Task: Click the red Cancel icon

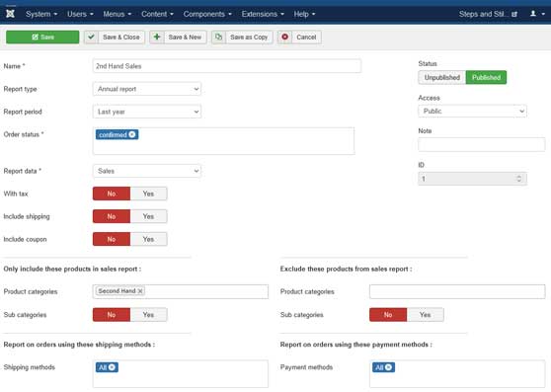Action: coord(284,37)
